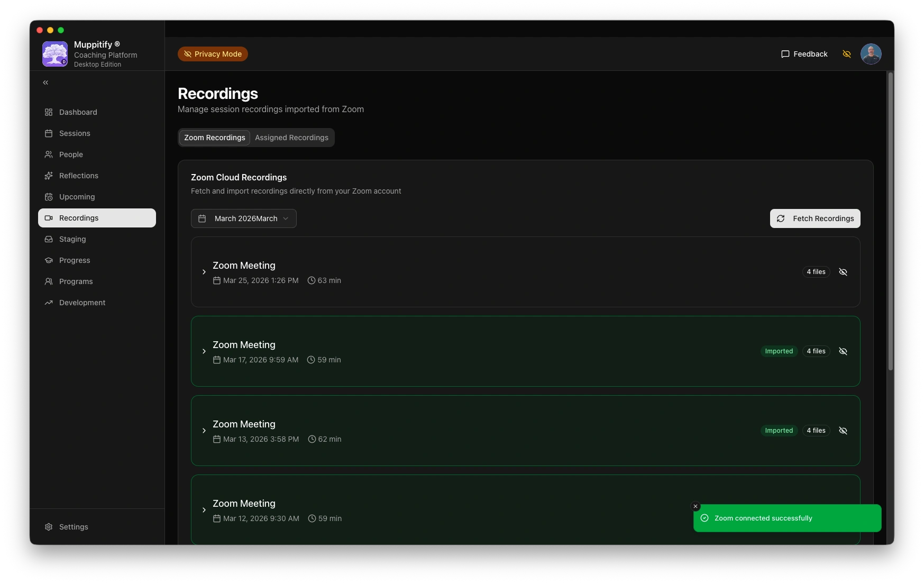
Task: Switch to the Assigned Recordings tab
Action: [291, 138]
